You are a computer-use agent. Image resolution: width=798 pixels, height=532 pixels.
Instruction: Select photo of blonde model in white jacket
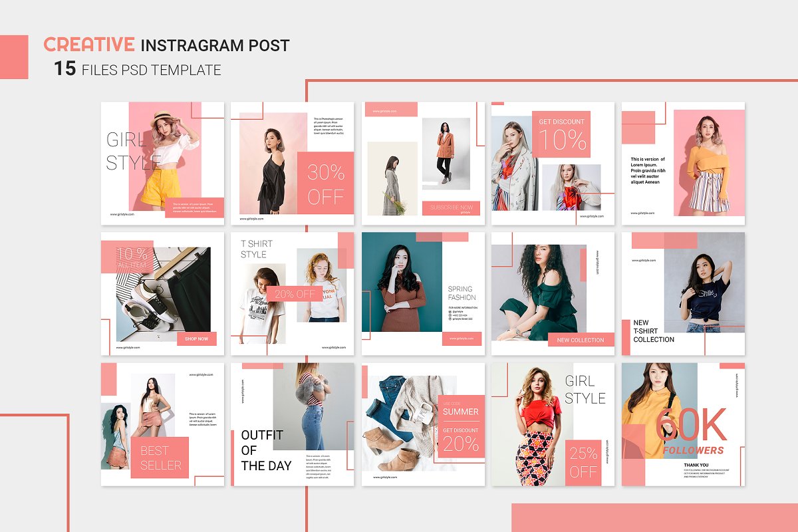coord(514,164)
